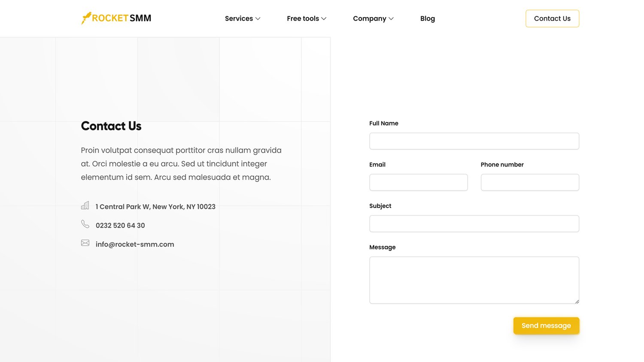This screenshot has width=644, height=362.
Task: Click into the Email input box
Action: tap(418, 182)
